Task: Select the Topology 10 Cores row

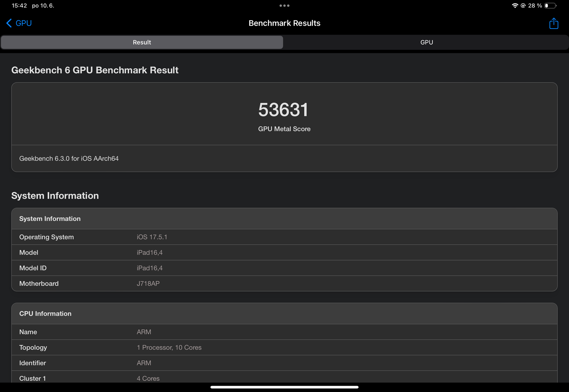Action: pyautogui.click(x=284, y=348)
